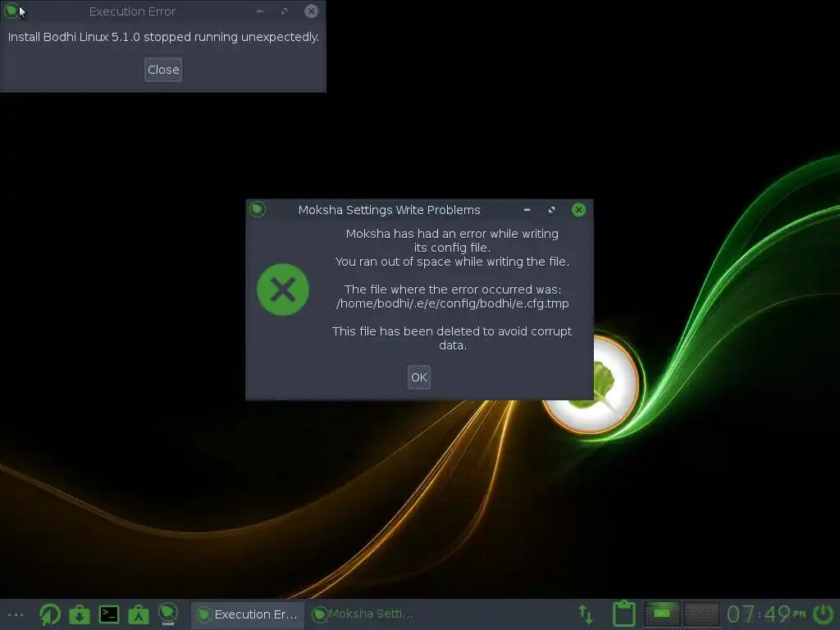Click the text 'Install Bodhi Linux 5.1.0 stopped running unexpectedly.'
The height and width of the screenshot is (630, 840).
pos(163,37)
